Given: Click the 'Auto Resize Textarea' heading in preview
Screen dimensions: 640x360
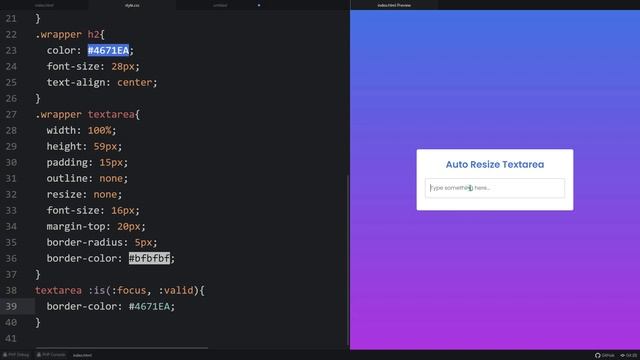Looking at the screenshot, I should click(495, 164).
